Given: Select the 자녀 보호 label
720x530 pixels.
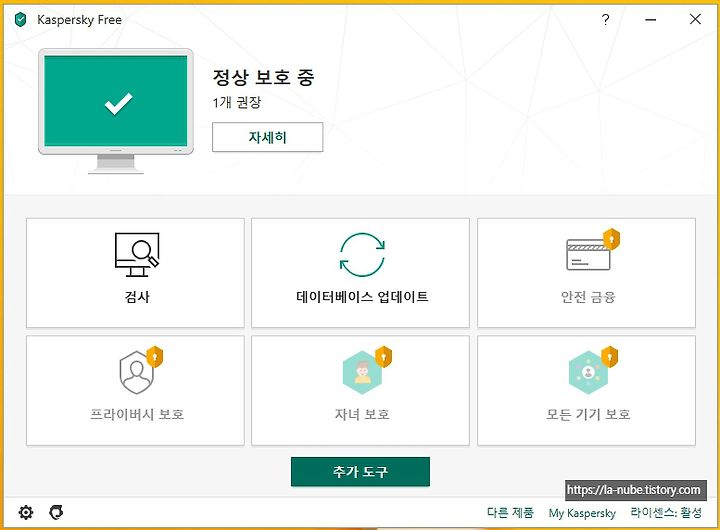Looking at the screenshot, I should click(x=362, y=414).
